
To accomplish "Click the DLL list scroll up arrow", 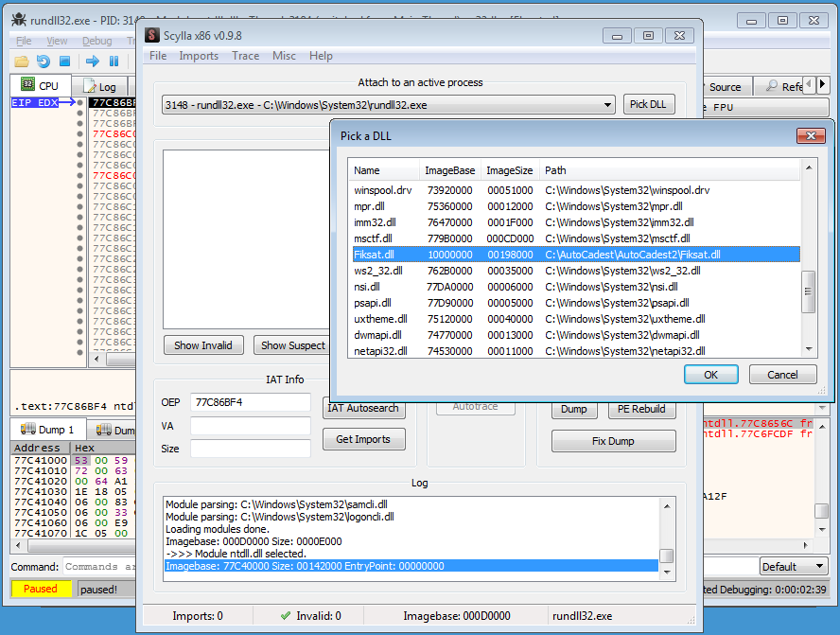I will tap(809, 168).
